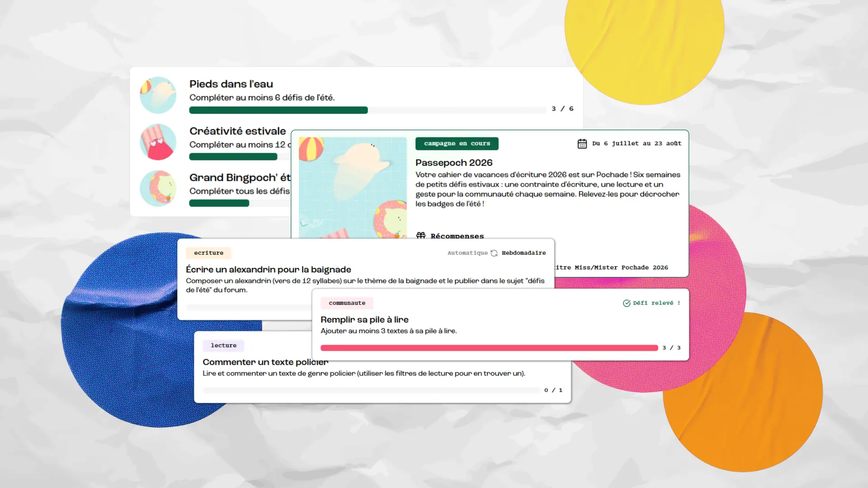Image resolution: width=868 pixels, height=488 pixels.
Task: Click the 0 / 1 progress counter
Action: click(553, 390)
